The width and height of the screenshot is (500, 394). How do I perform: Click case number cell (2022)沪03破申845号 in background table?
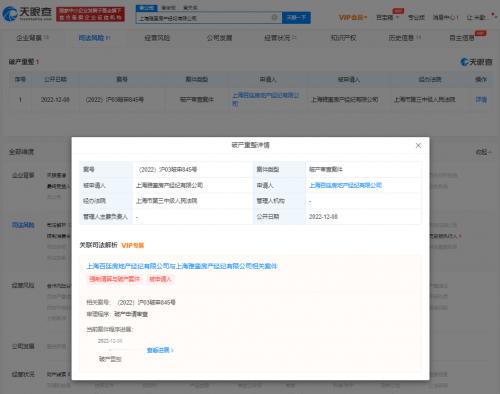point(115,99)
